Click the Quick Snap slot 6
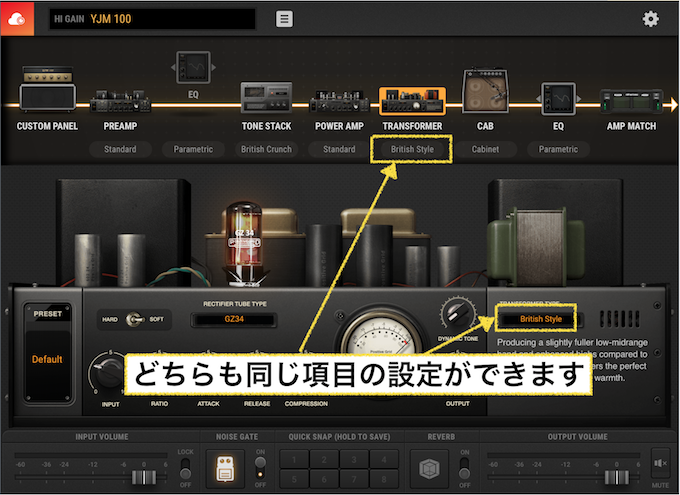The width and height of the screenshot is (680, 495). click(x=324, y=479)
